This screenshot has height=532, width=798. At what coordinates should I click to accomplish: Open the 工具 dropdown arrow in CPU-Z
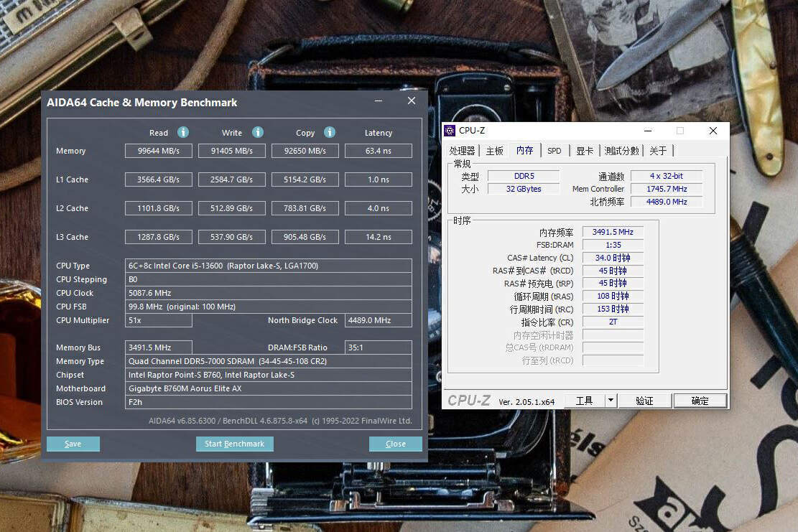pyautogui.click(x=611, y=401)
